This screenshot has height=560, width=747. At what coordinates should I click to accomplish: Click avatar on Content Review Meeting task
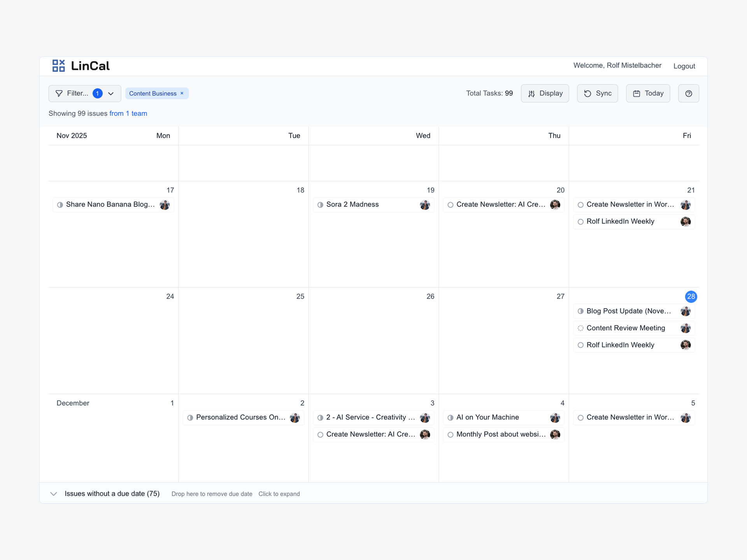point(685,328)
